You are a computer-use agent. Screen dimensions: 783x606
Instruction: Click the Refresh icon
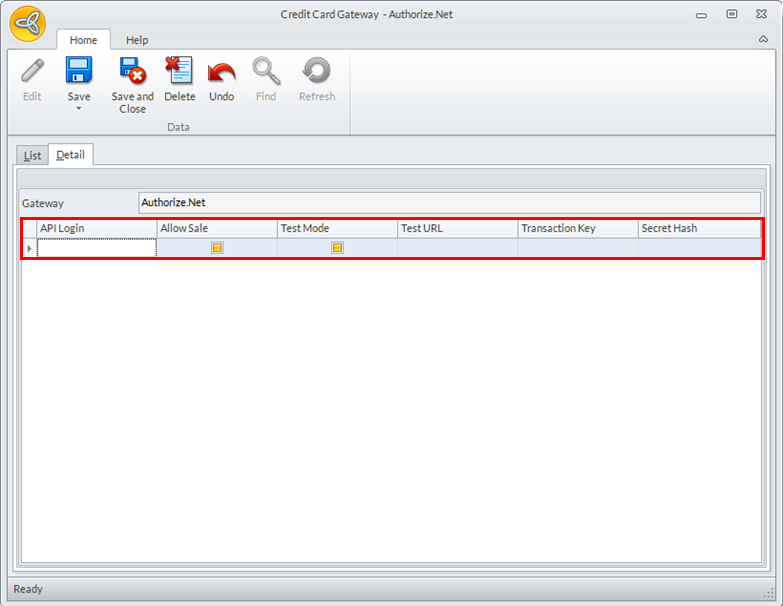click(317, 70)
